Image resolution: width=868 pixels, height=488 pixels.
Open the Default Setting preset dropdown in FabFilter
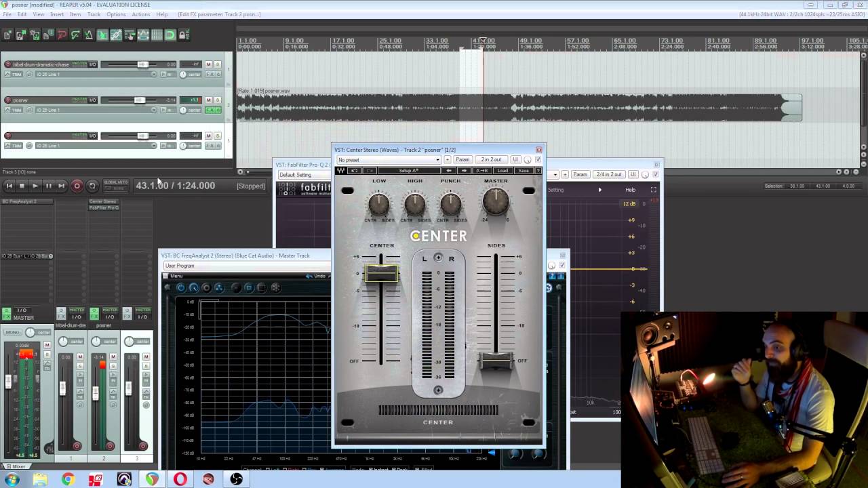(304, 175)
